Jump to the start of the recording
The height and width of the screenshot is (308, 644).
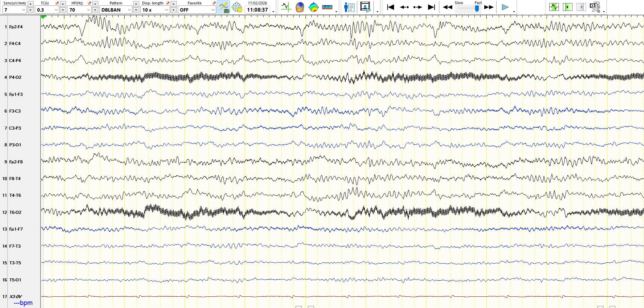pos(391,7)
